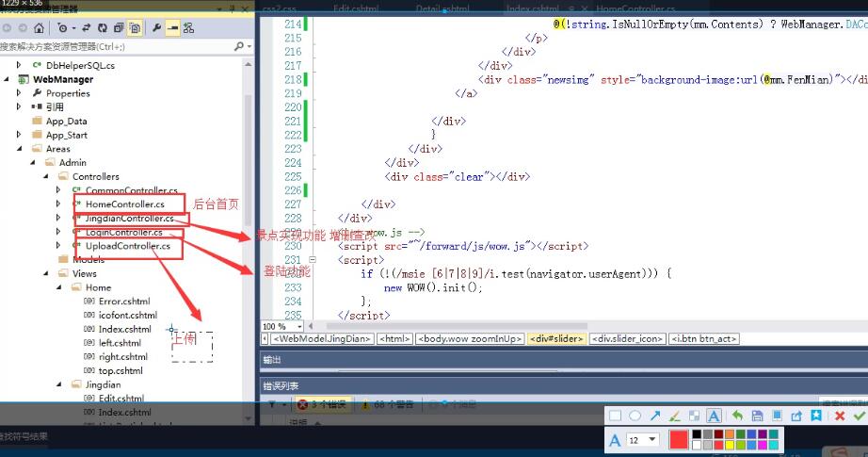This screenshot has width=868, height=457.
Task: Open icofont.cshtml in Home views
Action: click(x=128, y=316)
